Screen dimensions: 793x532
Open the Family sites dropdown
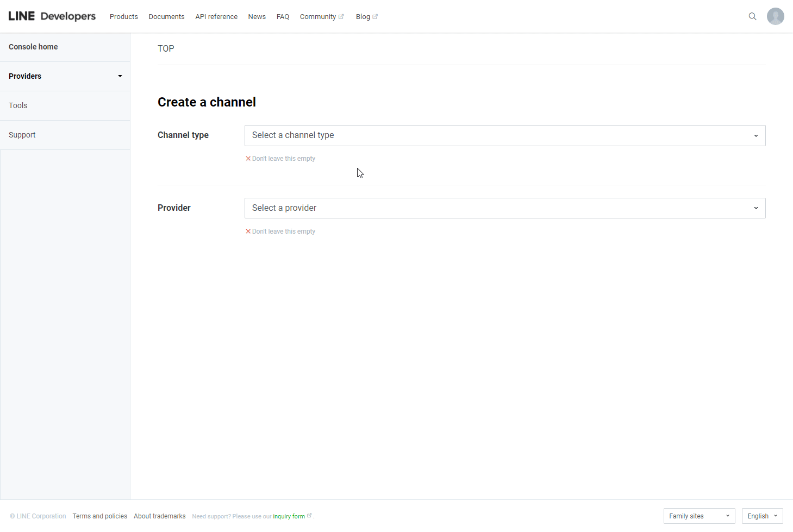tap(699, 516)
